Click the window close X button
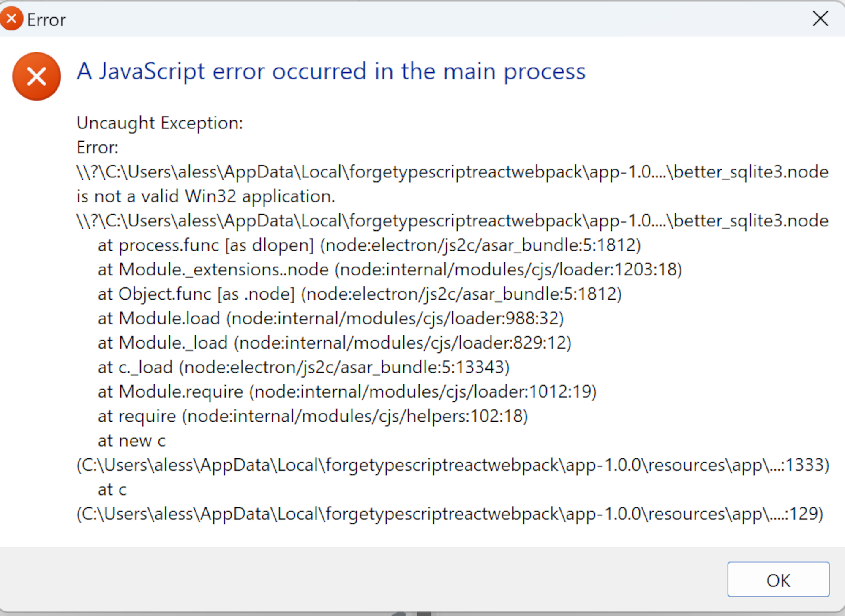Image resolution: width=845 pixels, height=616 pixels. point(820,19)
